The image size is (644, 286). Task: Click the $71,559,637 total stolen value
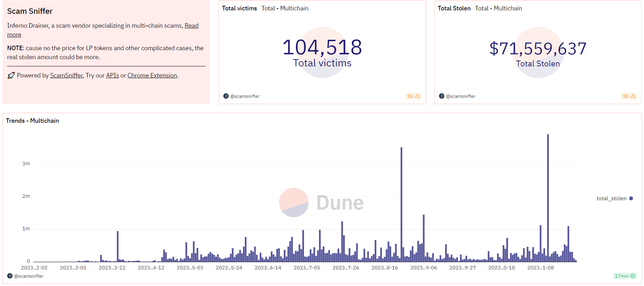coord(538,48)
